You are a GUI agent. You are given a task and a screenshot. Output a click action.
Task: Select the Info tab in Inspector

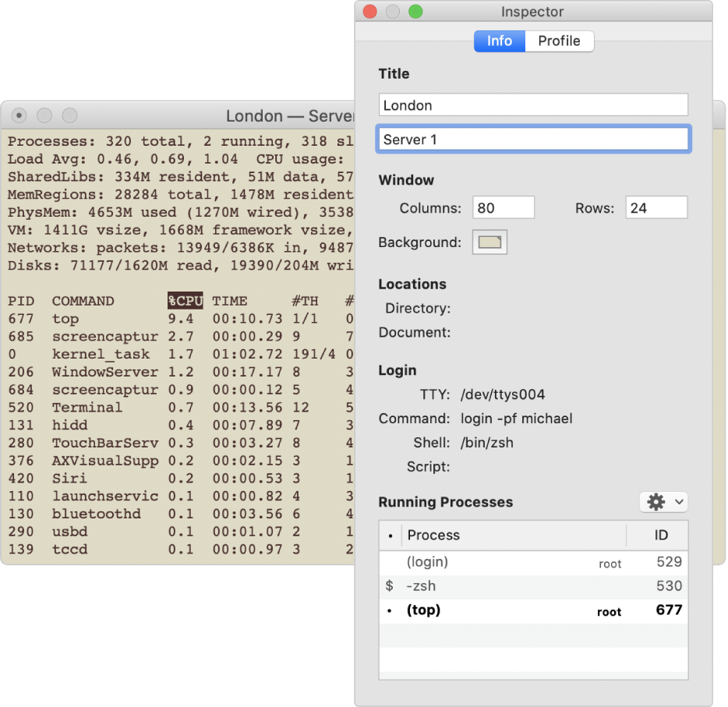pos(500,41)
